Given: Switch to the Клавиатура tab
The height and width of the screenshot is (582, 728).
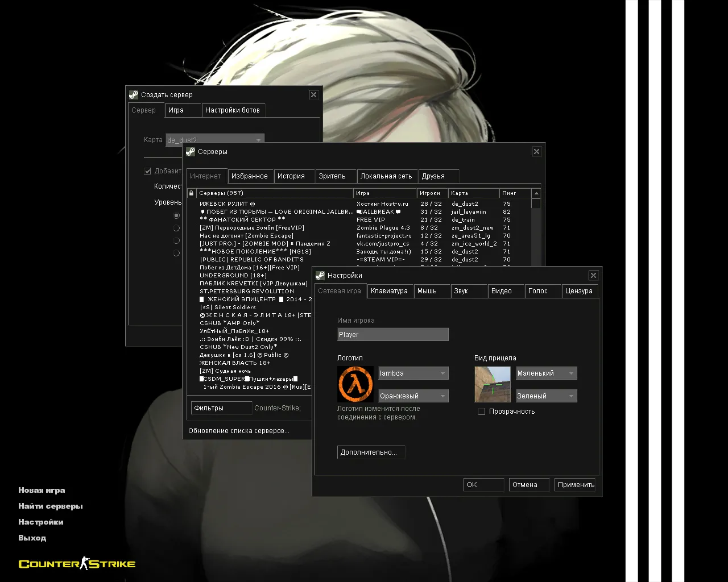Looking at the screenshot, I should (x=389, y=291).
